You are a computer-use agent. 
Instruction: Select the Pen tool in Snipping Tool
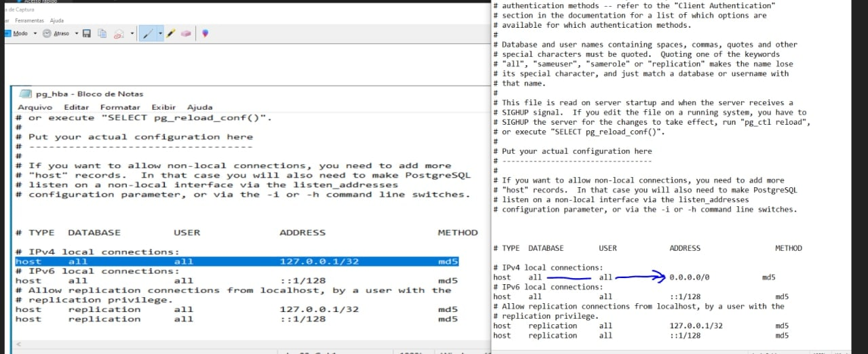click(x=148, y=33)
